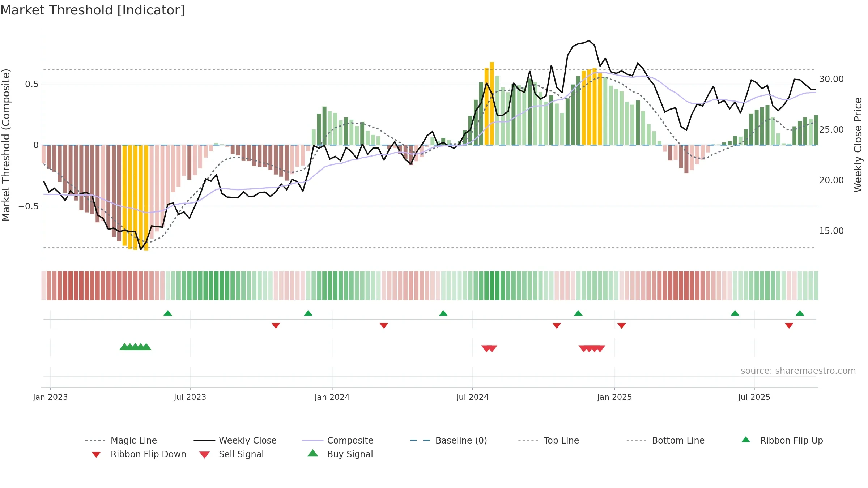This screenshot has width=868, height=488.
Task: Toggle the Top Line legend entry
Action: (x=548, y=440)
